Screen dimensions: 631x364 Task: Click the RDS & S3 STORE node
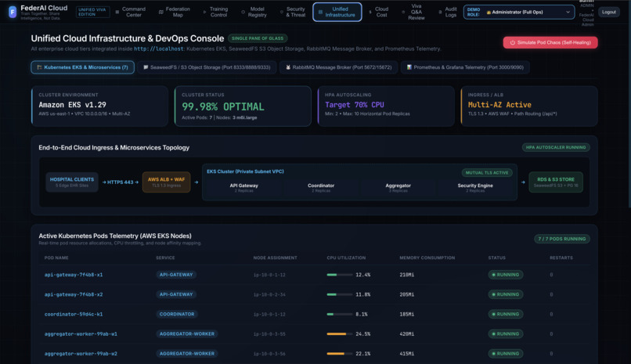tap(556, 182)
